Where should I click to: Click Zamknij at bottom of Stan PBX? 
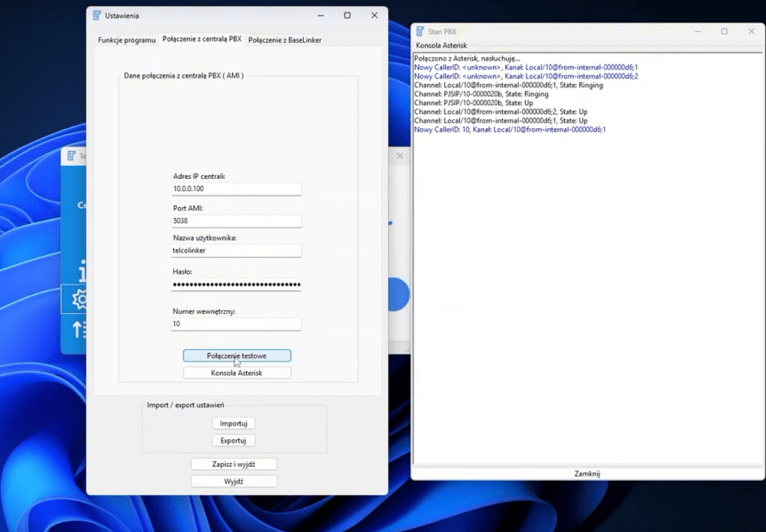click(586, 474)
